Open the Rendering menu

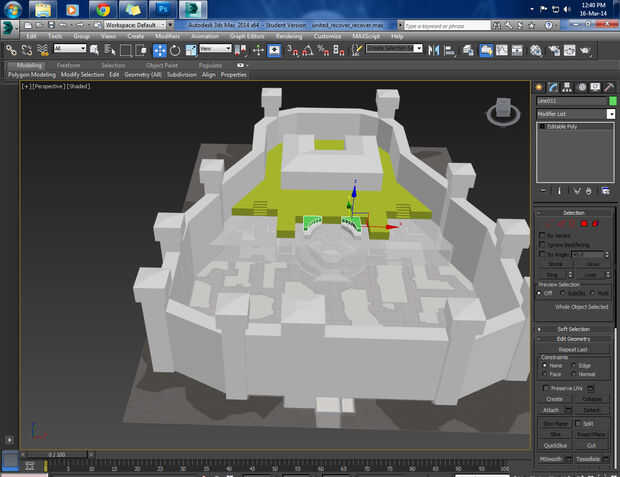(289, 36)
